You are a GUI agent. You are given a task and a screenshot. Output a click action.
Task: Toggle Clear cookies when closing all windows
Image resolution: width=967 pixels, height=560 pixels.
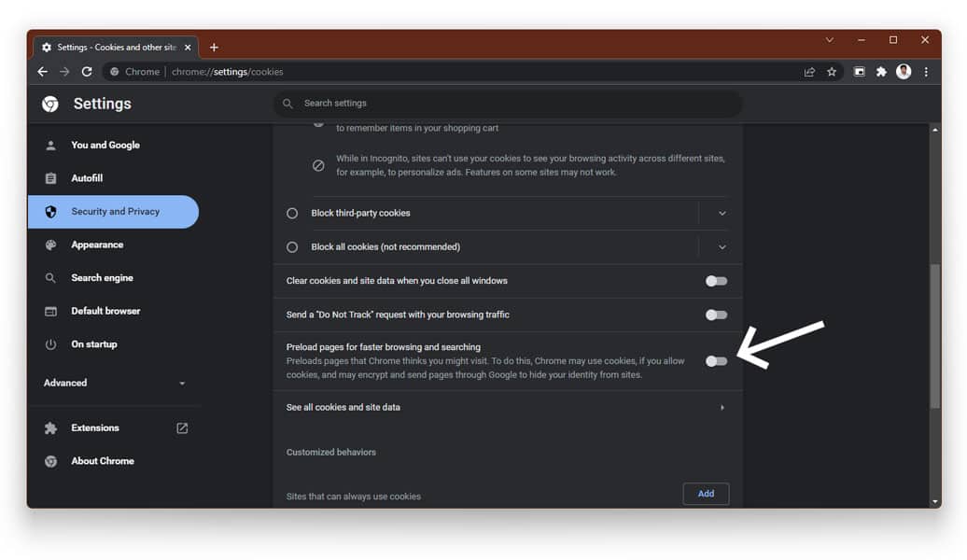tap(716, 281)
